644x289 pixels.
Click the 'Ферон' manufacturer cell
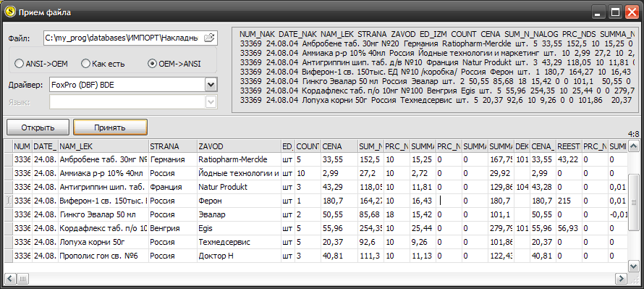point(239,201)
